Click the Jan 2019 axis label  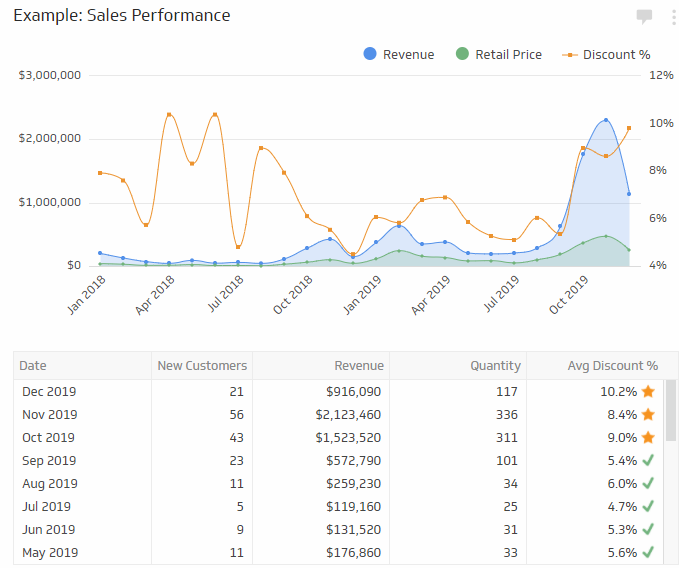tap(362, 295)
